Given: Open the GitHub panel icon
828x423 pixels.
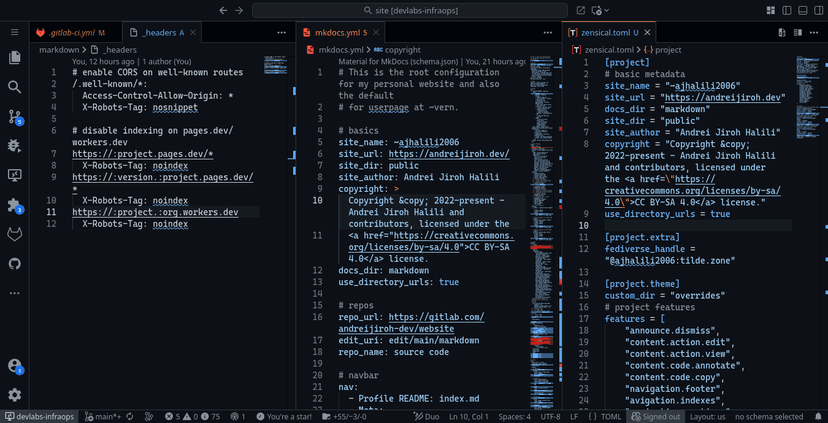Looking at the screenshot, I should [14, 263].
